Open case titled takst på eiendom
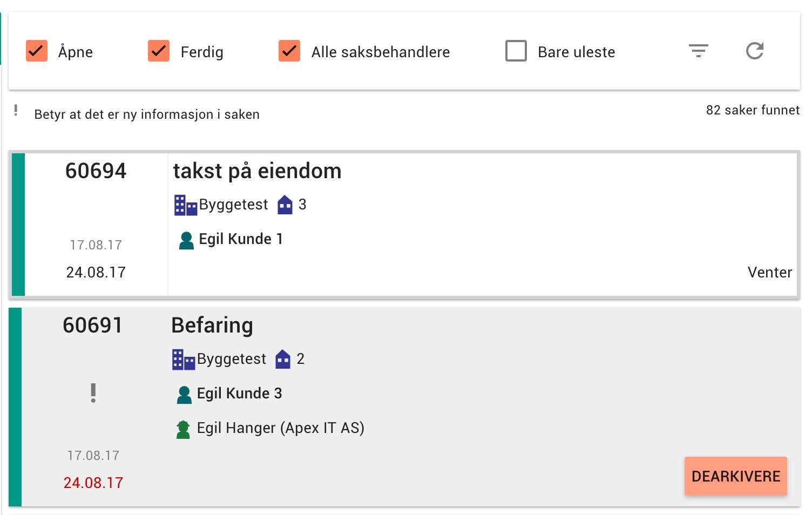Viewport: 812px width, 515px height. click(x=257, y=171)
